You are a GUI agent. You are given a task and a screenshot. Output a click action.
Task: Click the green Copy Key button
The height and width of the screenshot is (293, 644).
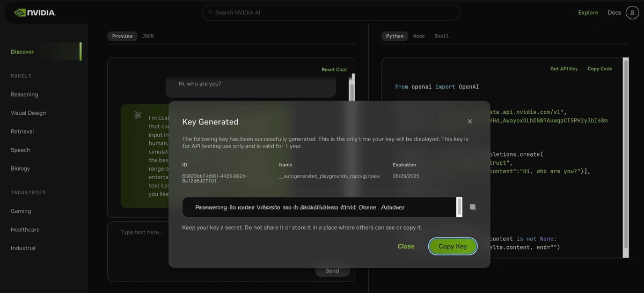pyautogui.click(x=453, y=246)
